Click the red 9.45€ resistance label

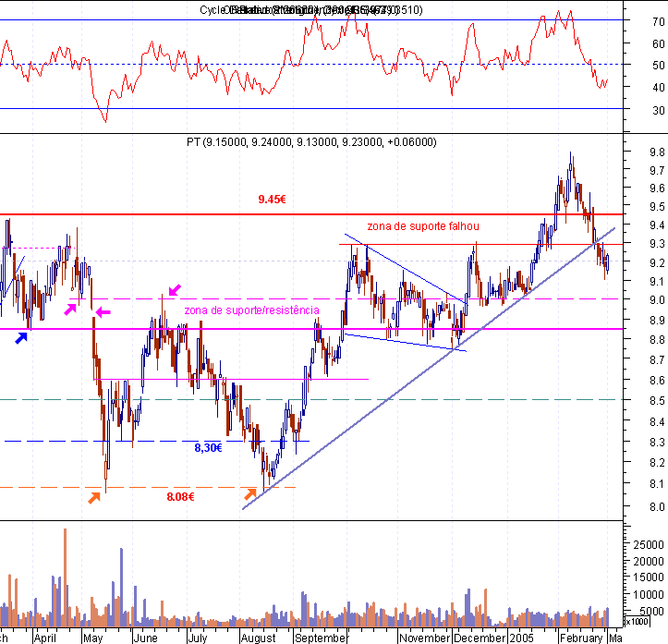click(272, 200)
